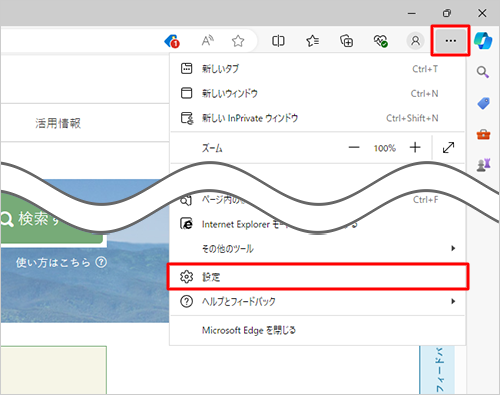Open the Collections icon in toolbar
Image resolution: width=500 pixels, height=395 pixels.
click(x=346, y=41)
